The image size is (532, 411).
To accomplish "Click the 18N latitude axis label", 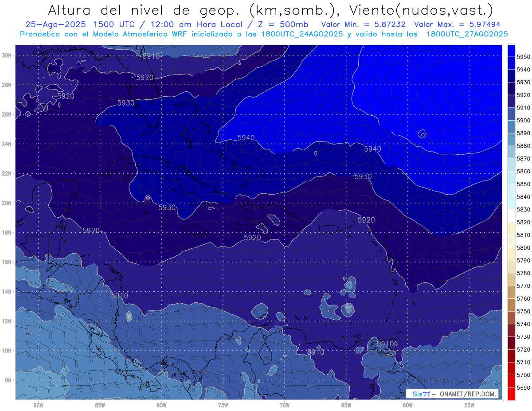I will pyautogui.click(x=8, y=232).
